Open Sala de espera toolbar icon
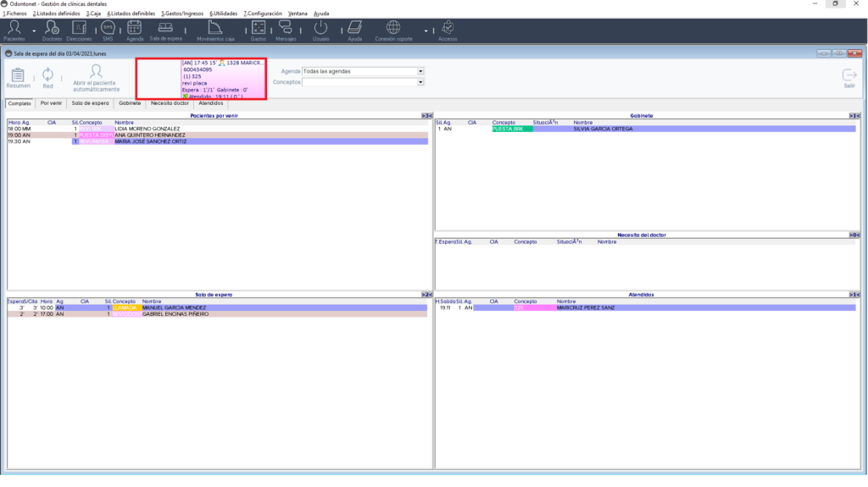 165,30
